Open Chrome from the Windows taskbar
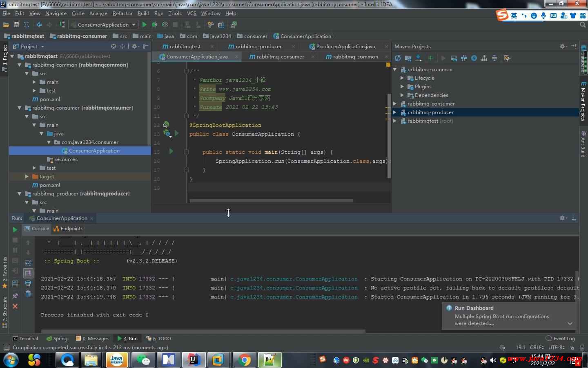The width and height of the screenshot is (588, 368). [x=244, y=360]
